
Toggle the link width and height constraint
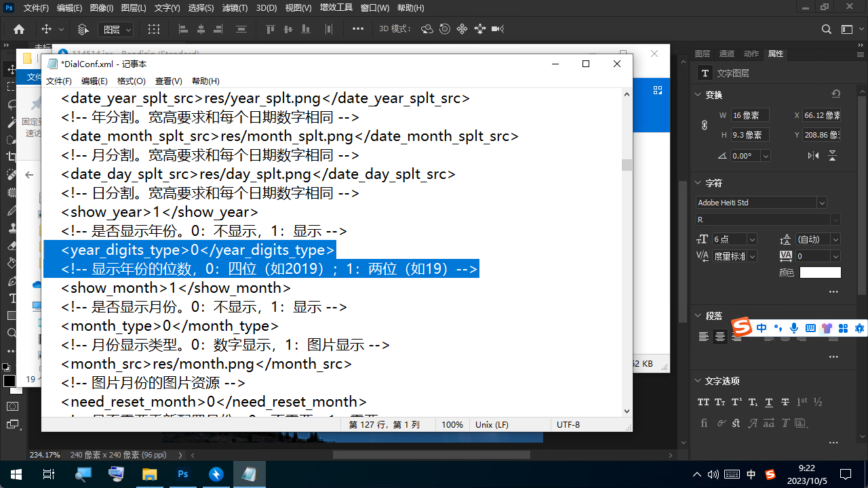(x=704, y=125)
